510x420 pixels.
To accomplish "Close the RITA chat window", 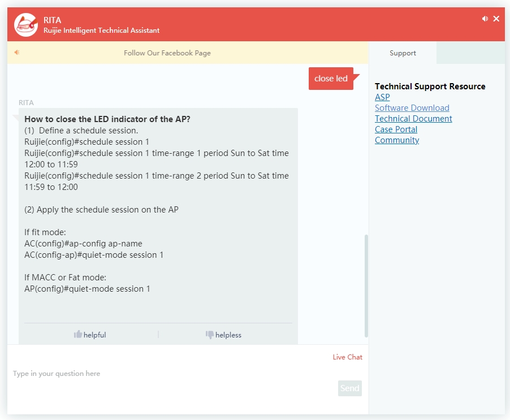I will 496,19.
